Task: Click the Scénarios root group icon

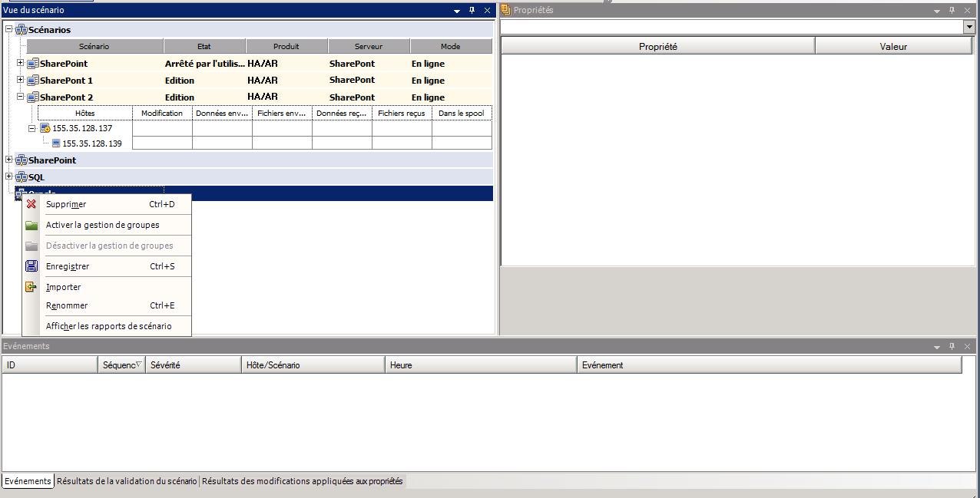Action: click(x=21, y=30)
